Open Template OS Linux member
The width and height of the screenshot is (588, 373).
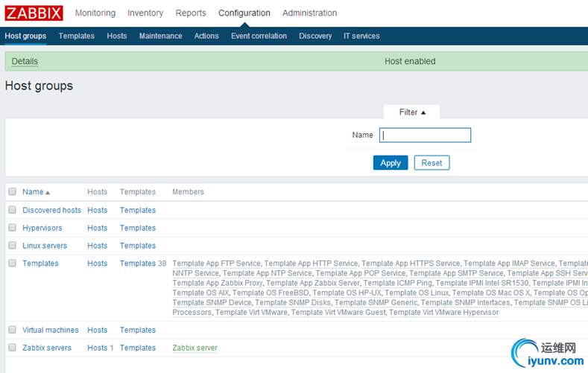click(x=417, y=293)
